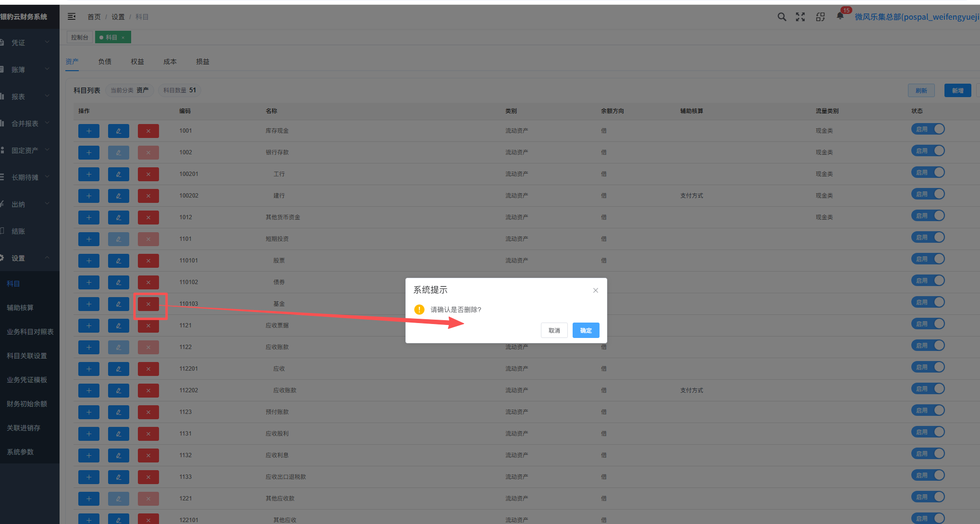Disable 启用 switch for 应收利息 row
This screenshot has height=524, width=980.
tap(928, 454)
